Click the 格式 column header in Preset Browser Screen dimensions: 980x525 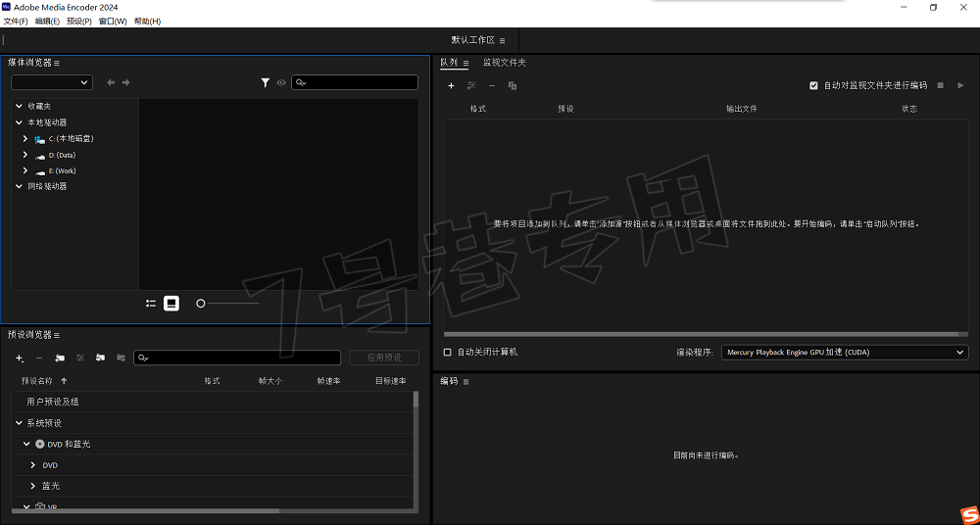click(212, 381)
